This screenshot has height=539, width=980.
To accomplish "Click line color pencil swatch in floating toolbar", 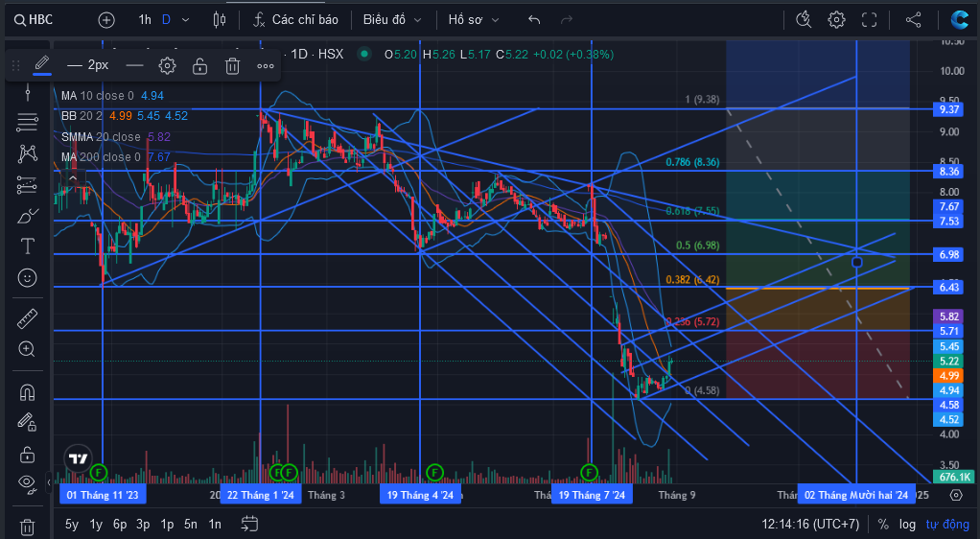I will (x=42, y=65).
